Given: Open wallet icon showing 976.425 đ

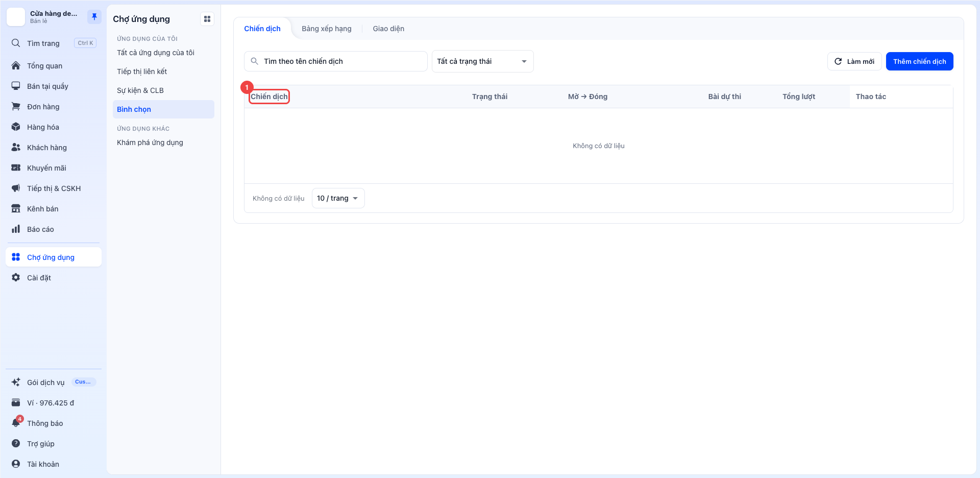Looking at the screenshot, I should coord(16,402).
